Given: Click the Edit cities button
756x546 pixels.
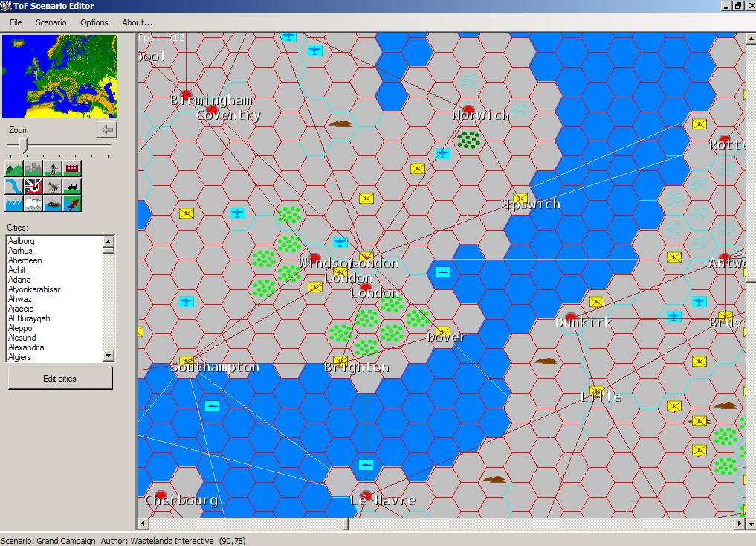Looking at the screenshot, I should coord(59,379).
